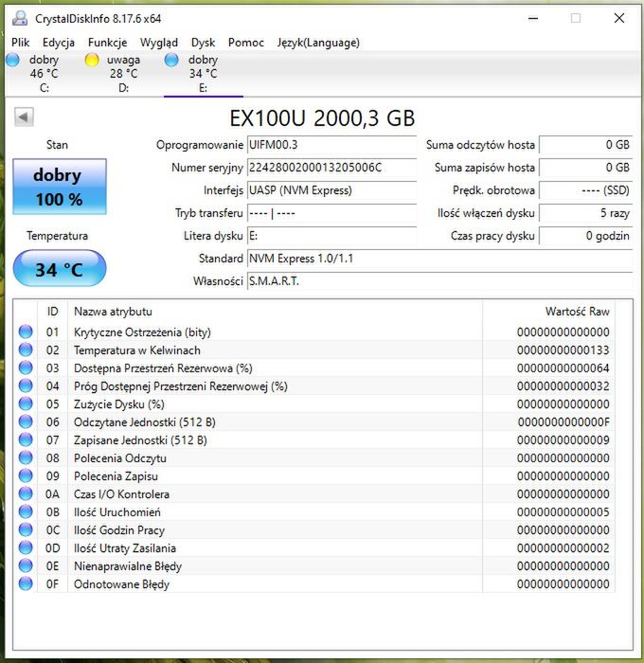
Task: Click the 'Krytyczne Ostrzeżenia (bity)' row name
Action: point(142,332)
